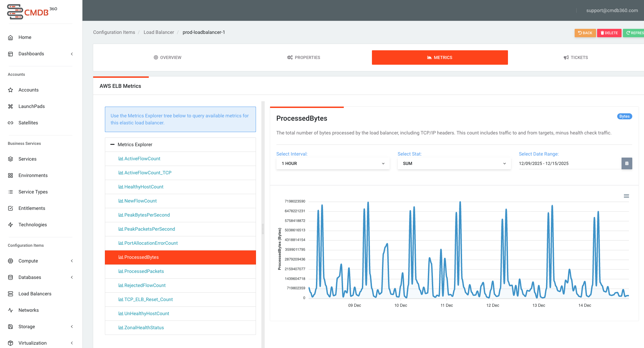Click the panel splitter drag handle
The image size is (644, 348).
point(263,229)
